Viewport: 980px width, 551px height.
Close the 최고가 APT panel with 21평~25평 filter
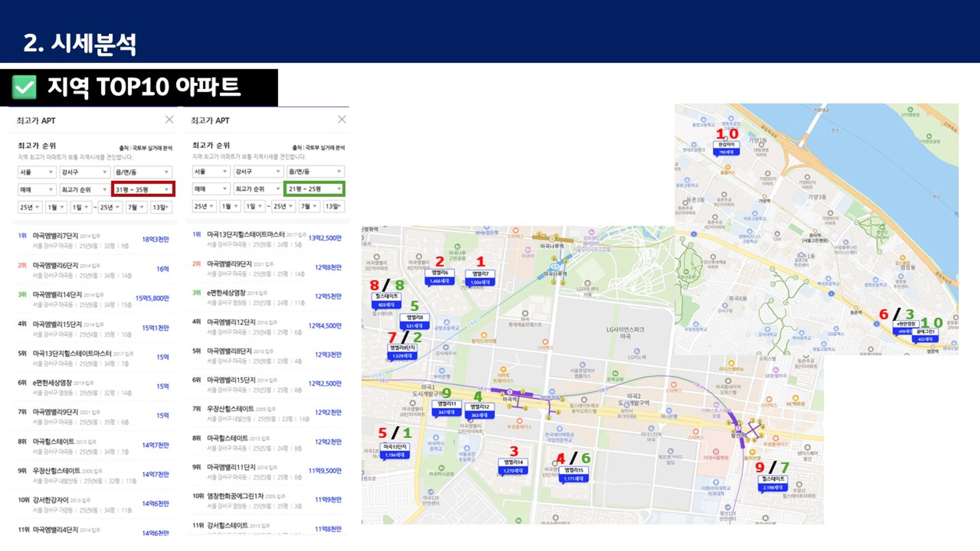pos(342,119)
